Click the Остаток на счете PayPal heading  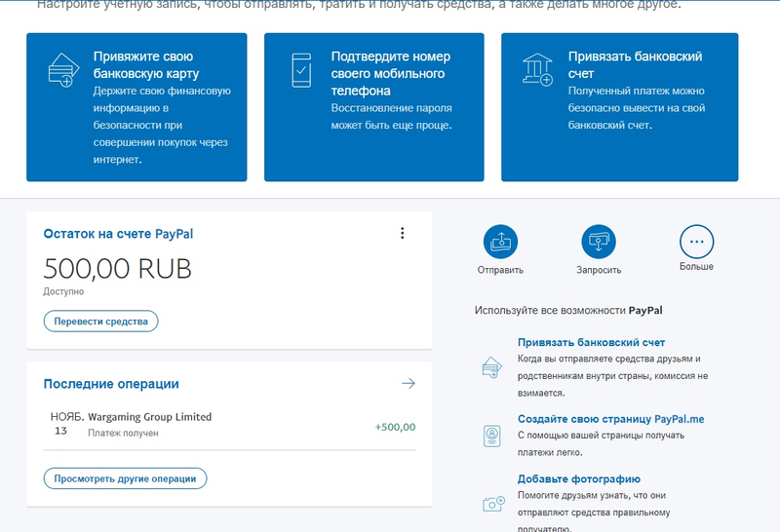click(118, 234)
